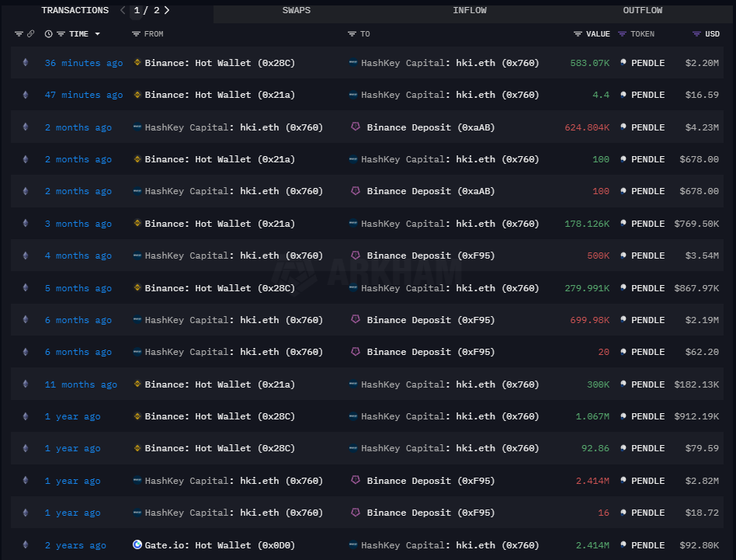Click the Gate.io logo icon
The width and height of the screenshot is (736, 560).
tap(137, 544)
